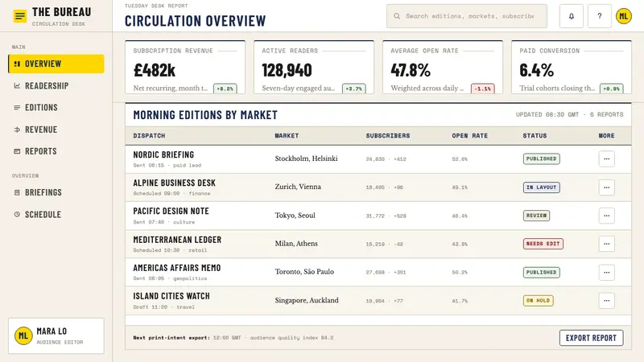Click the +8.2% revenue change badge
Image resolution: width=644 pixels, height=362 pixels.
[225, 88]
